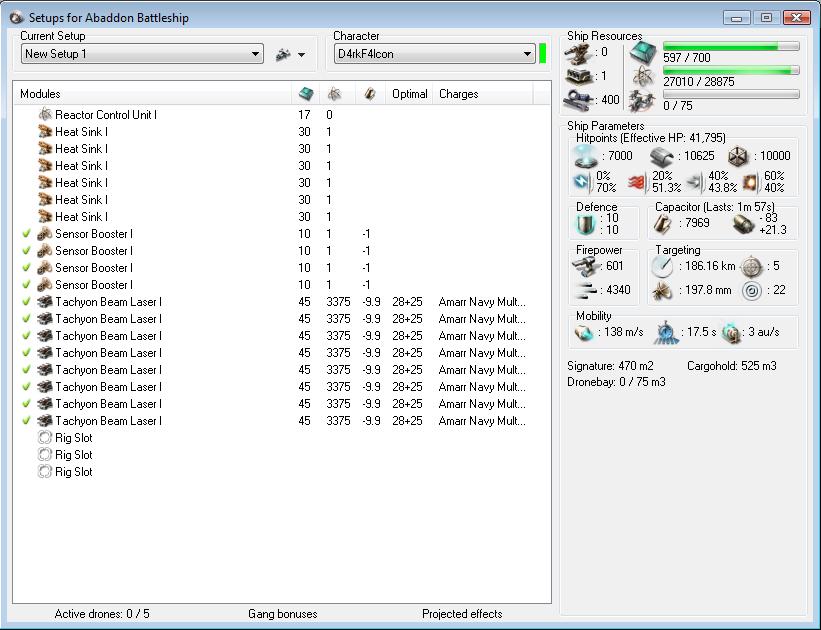Click the first Amarr Navy Mult... charge cell
821x630 pixels.
click(482, 302)
